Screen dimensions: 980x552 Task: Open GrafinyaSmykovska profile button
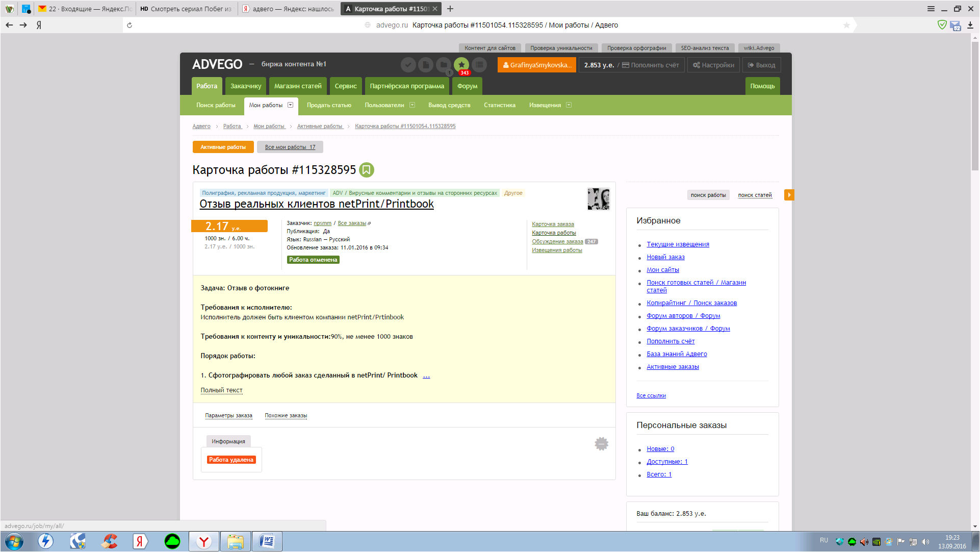pos(536,65)
